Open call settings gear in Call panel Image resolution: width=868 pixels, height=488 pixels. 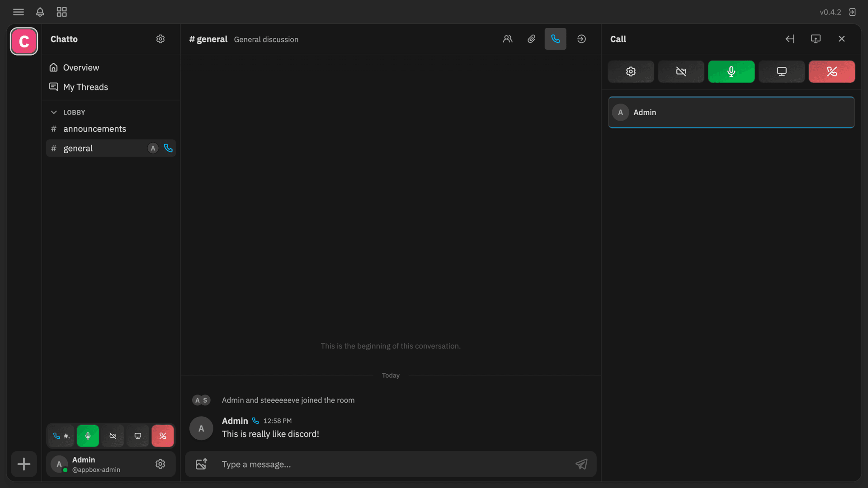[631, 71]
